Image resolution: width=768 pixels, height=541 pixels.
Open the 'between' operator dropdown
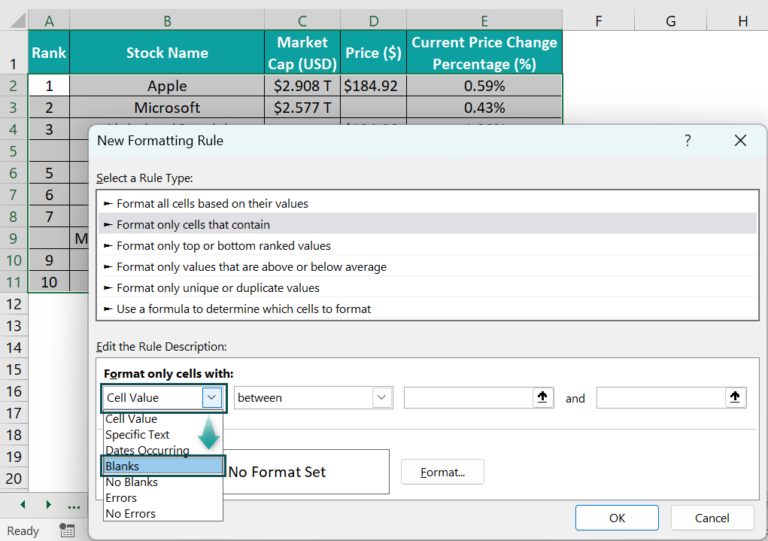382,398
